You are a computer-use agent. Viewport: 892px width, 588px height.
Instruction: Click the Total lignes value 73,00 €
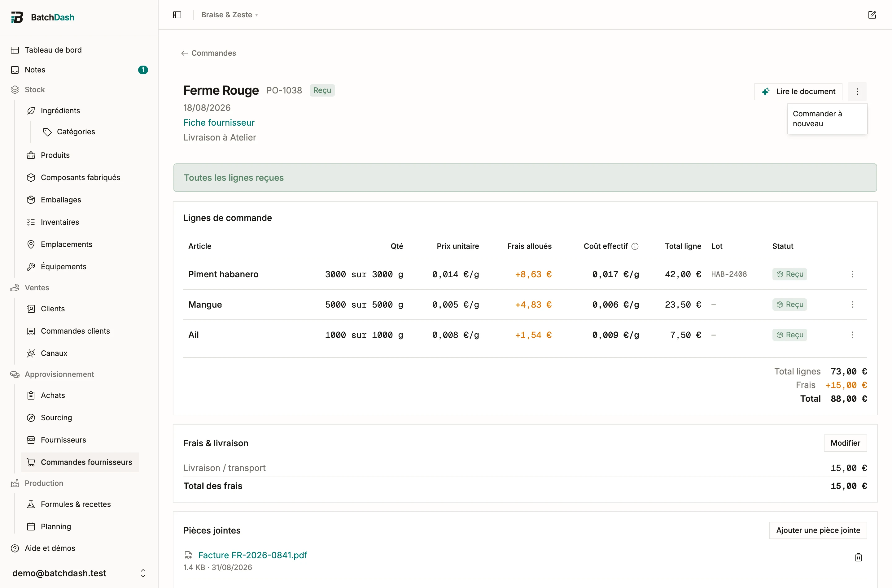pyautogui.click(x=848, y=372)
